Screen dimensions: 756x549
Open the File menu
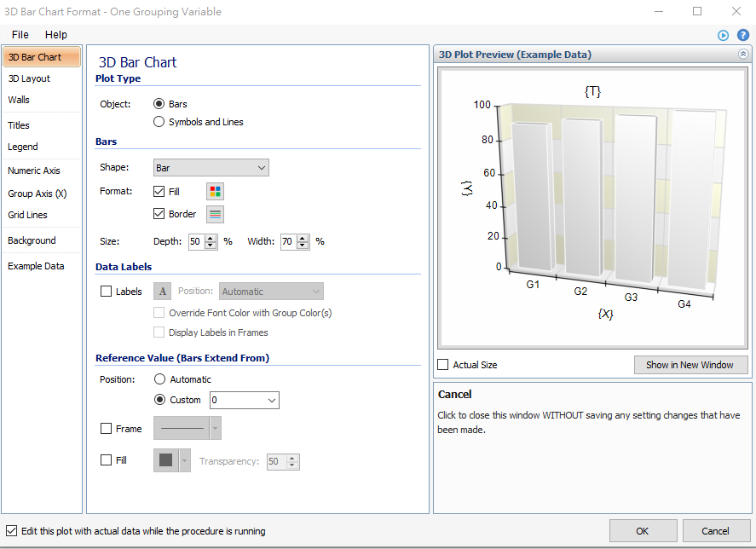point(20,34)
